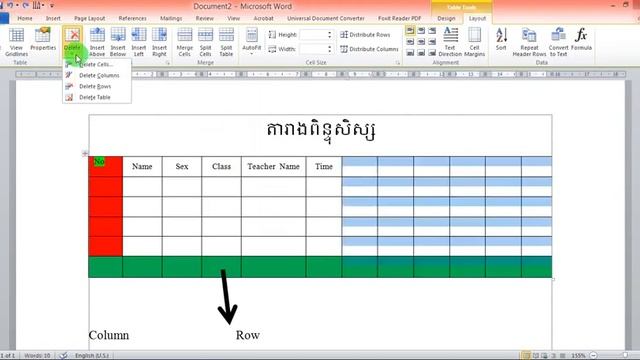640x360 pixels.
Task: Insert a row below
Action: [118, 42]
